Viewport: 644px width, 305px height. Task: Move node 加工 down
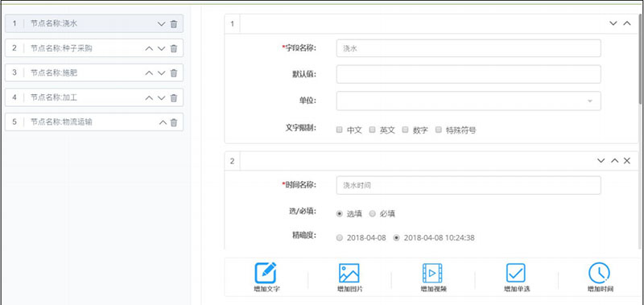click(x=162, y=97)
